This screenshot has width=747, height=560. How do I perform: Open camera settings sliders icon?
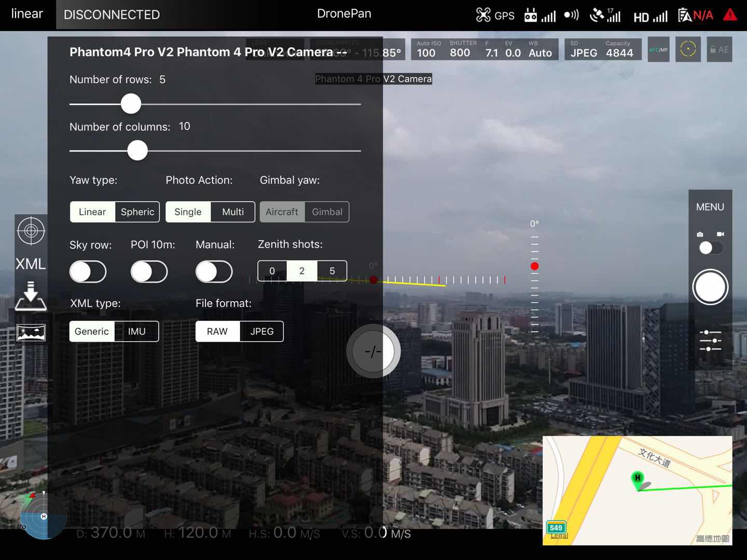710,341
